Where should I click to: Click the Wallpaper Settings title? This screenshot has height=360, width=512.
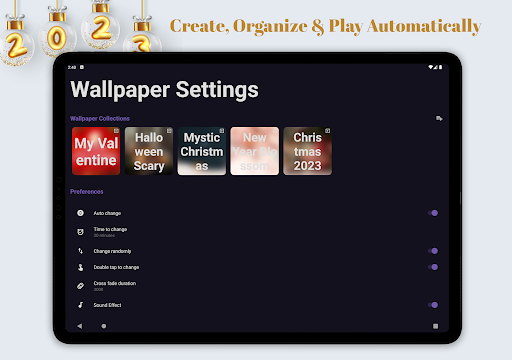[x=164, y=90]
